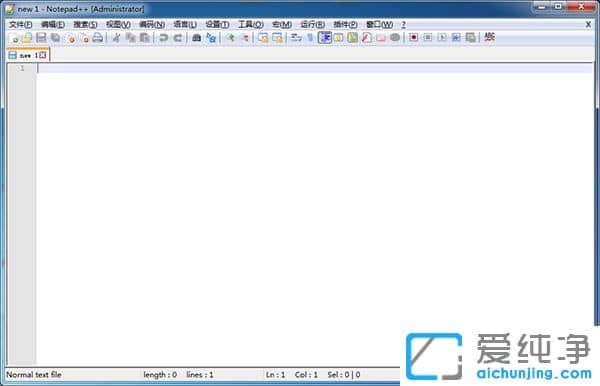Click 'length : 0' status bar entry
The height and width of the screenshot is (386, 600).
[x=160, y=375]
